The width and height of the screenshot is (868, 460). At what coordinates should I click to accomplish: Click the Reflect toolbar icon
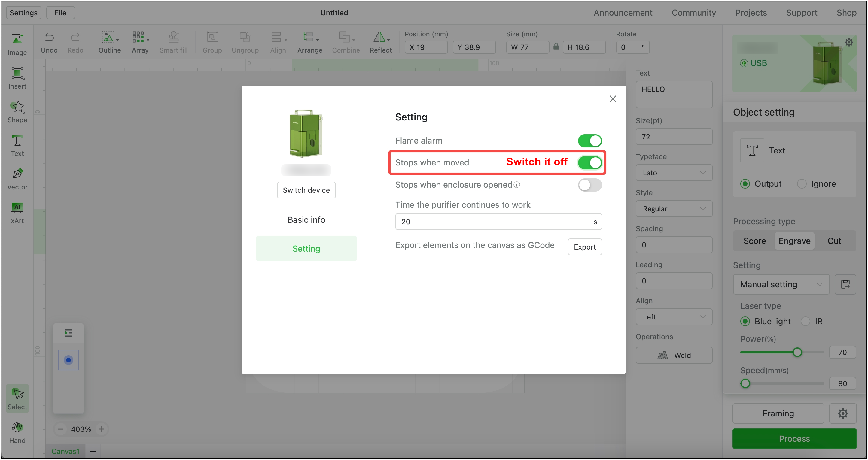380,42
